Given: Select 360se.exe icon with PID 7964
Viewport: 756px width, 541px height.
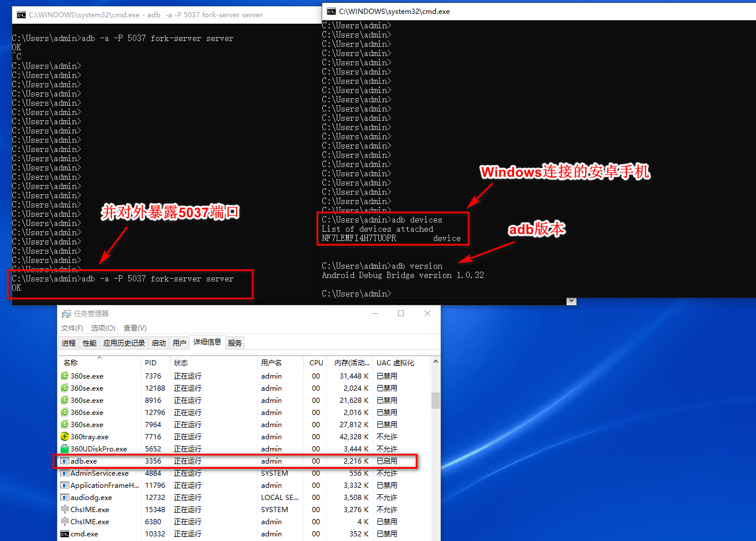Looking at the screenshot, I should tap(65, 424).
